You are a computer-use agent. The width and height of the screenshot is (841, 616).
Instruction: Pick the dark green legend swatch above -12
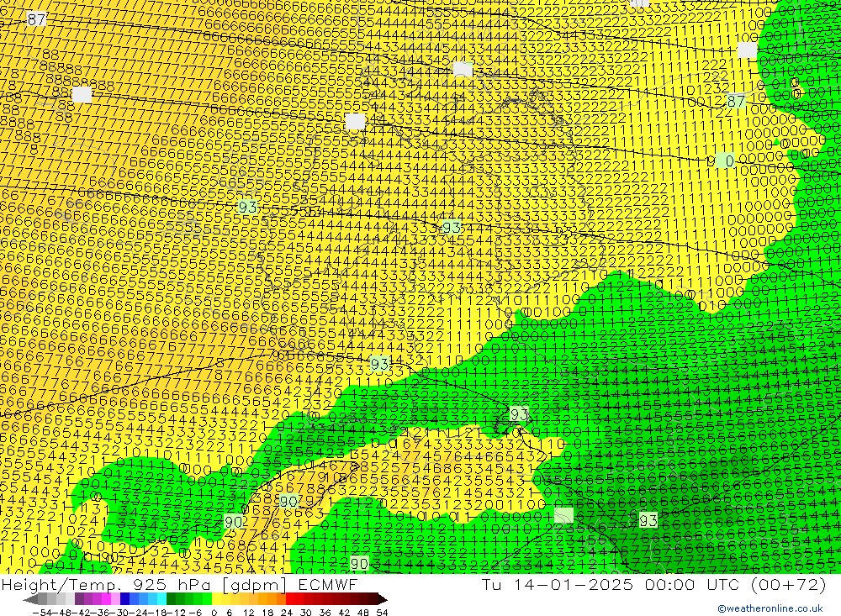click(171, 599)
